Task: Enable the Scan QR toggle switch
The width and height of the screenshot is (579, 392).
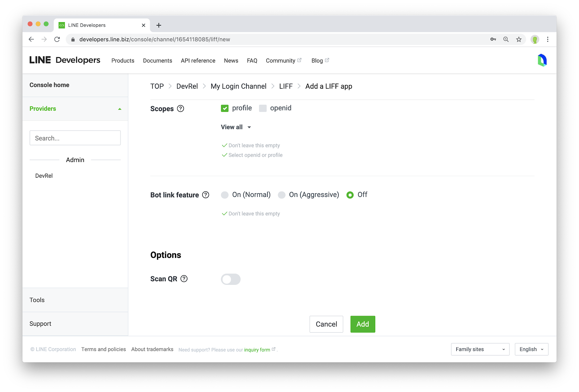Action: pos(231,279)
